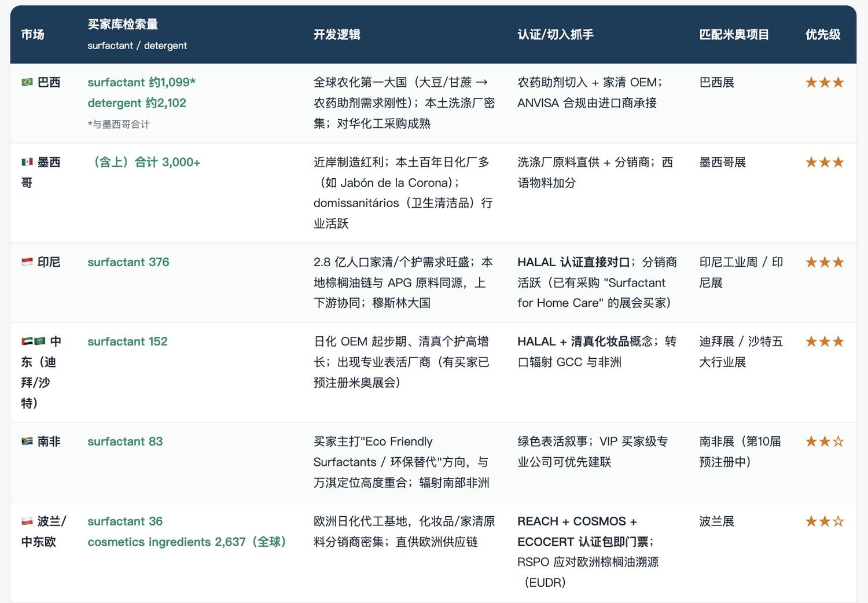Viewport: 868px width, 603px height.
Task: Click the 买家库检索量 column header
Action: coord(123,24)
